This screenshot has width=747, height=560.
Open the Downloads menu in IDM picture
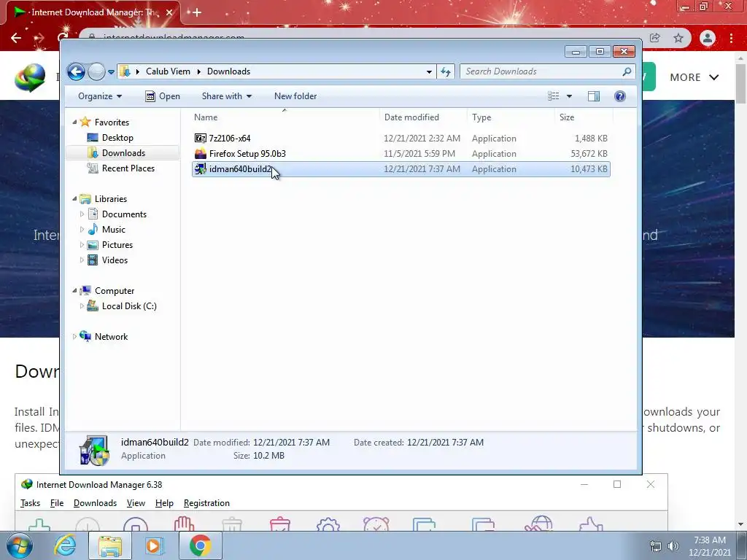click(x=95, y=503)
